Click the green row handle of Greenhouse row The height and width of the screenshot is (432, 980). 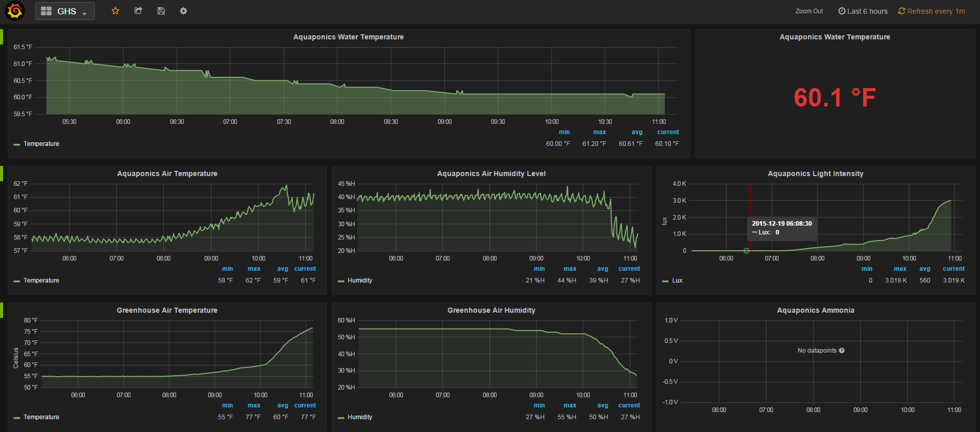pos(2,310)
